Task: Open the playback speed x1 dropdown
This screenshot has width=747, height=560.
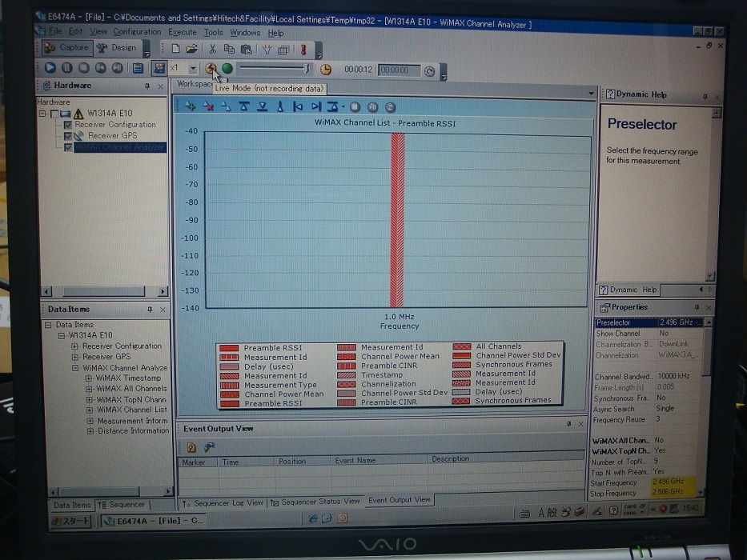Action: pyautogui.click(x=192, y=69)
